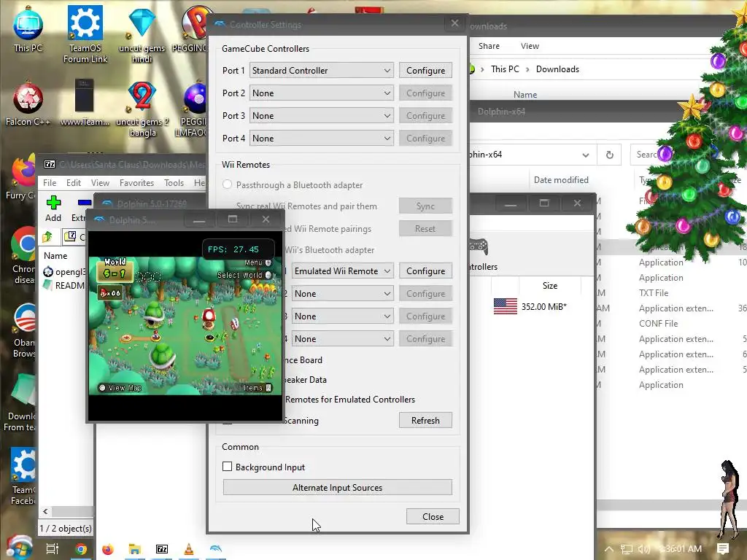Open the GameCube Port 1 controller dropdown
This screenshot has height=560, width=747.
point(322,71)
